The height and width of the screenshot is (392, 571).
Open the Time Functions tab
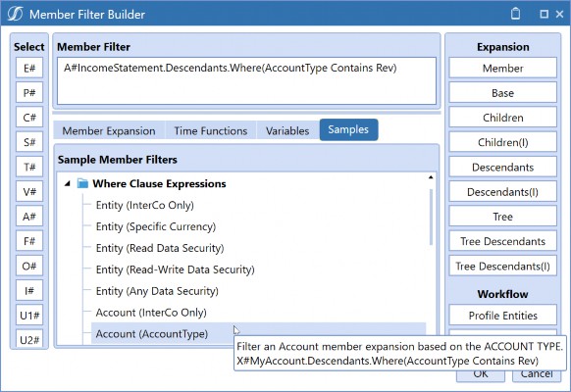[211, 130]
